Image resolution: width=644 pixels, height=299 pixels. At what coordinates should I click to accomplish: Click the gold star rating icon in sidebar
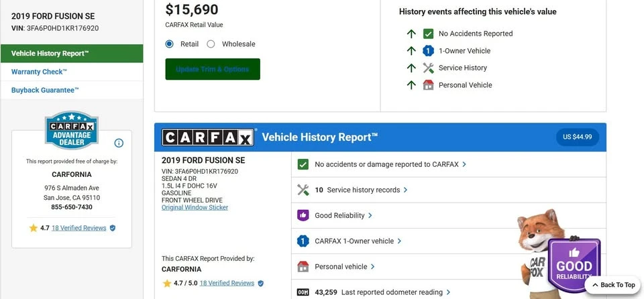tap(34, 228)
